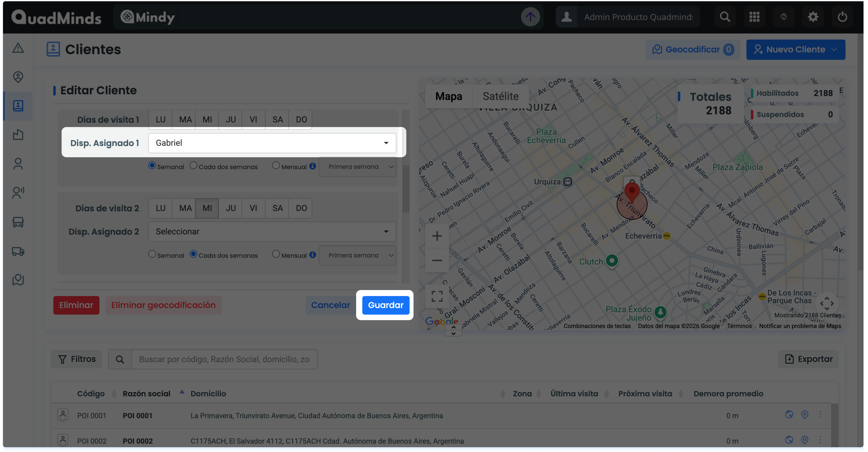Toggle MI day in Días de visita 2
The height and width of the screenshot is (452, 868).
[x=207, y=208]
